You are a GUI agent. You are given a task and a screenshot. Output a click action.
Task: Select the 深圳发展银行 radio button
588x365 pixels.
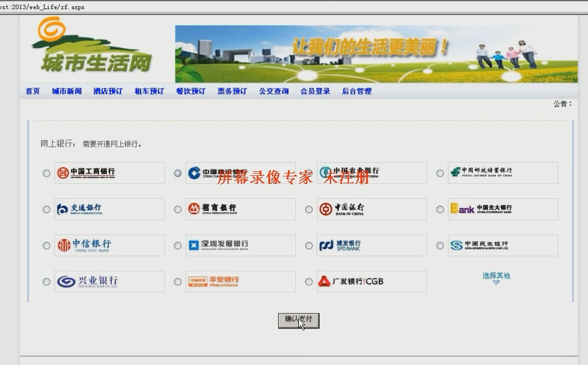tap(178, 246)
